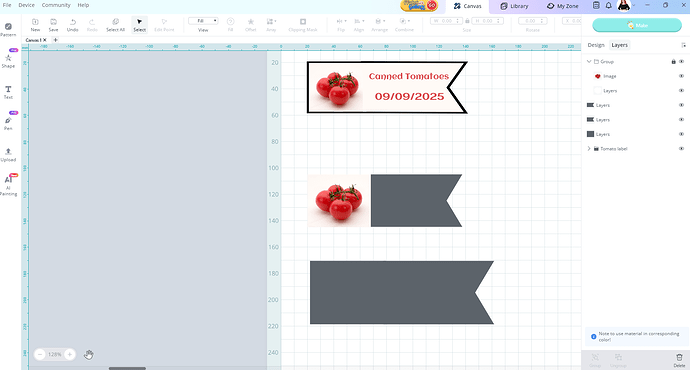690x370 pixels.
Task: Click Select All in the toolbar
Action: click(115, 25)
